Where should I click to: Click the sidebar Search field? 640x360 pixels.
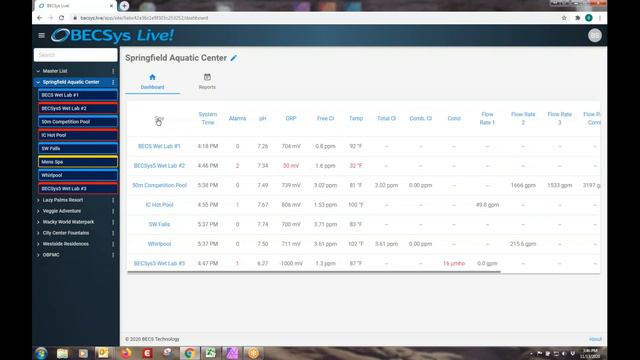[x=76, y=55]
